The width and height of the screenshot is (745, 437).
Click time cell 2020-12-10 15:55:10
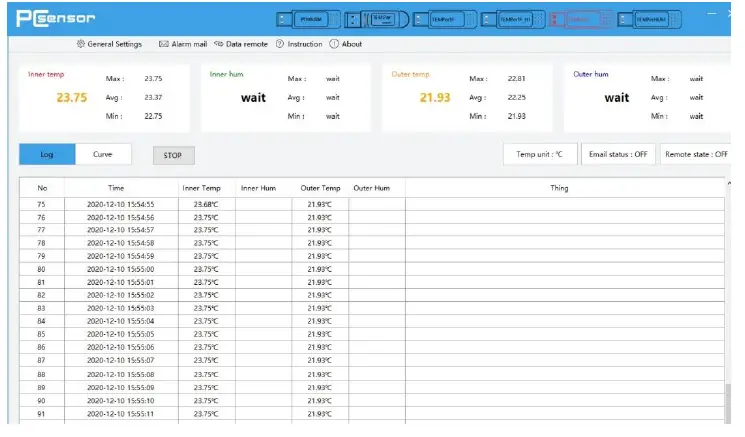click(x=121, y=400)
